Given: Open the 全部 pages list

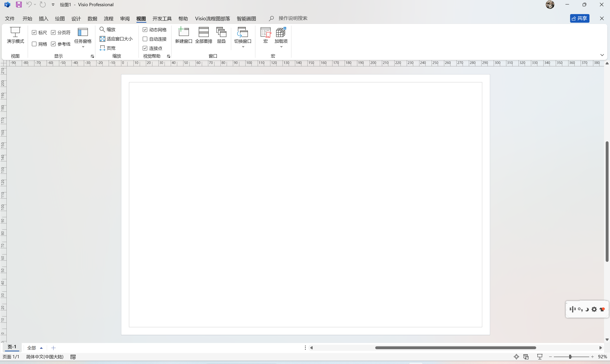Looking at the screenshot, I should tap(35, 348).
